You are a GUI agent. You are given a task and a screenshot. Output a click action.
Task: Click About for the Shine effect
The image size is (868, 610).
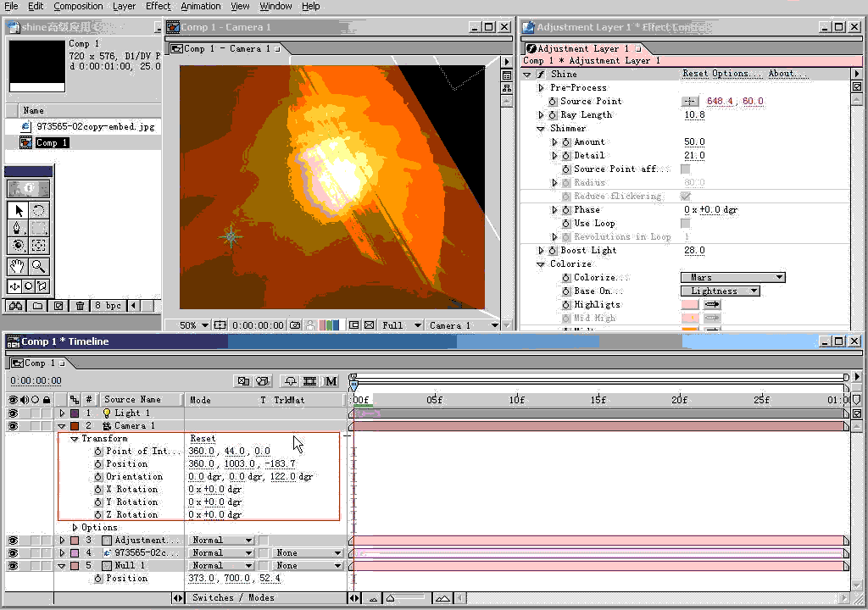coord(787,74)
